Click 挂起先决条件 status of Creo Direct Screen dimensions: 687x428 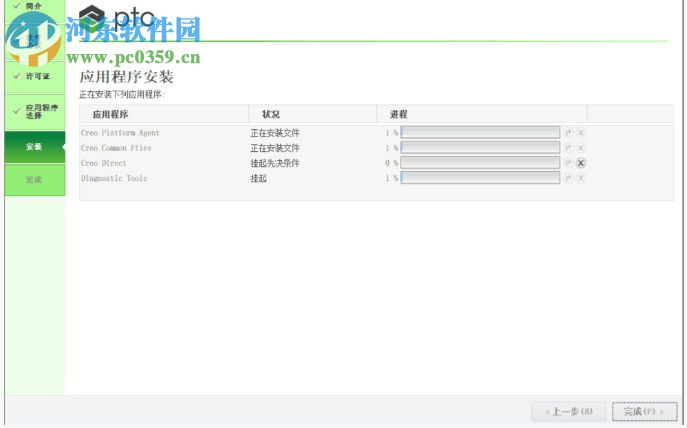[275, 163]
